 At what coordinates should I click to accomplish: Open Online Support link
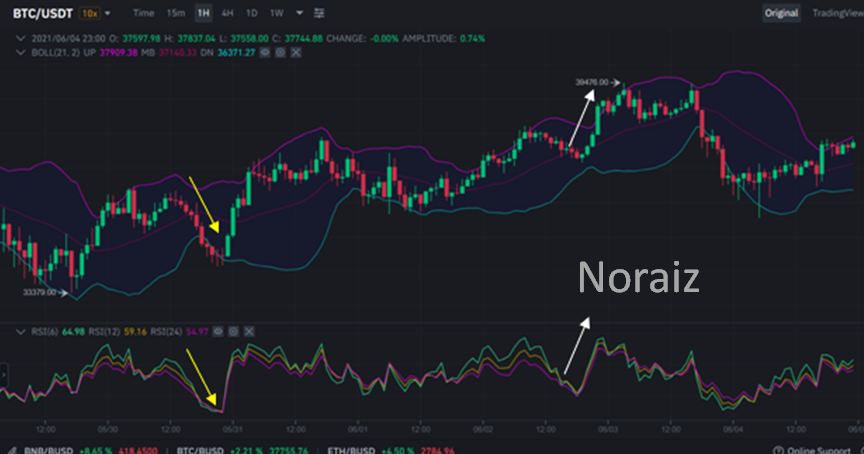tap(819, 450)
